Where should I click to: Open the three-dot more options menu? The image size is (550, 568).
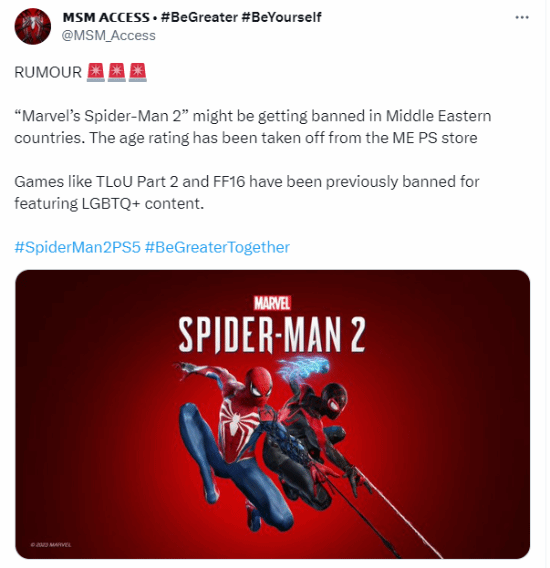coord(522,17)
